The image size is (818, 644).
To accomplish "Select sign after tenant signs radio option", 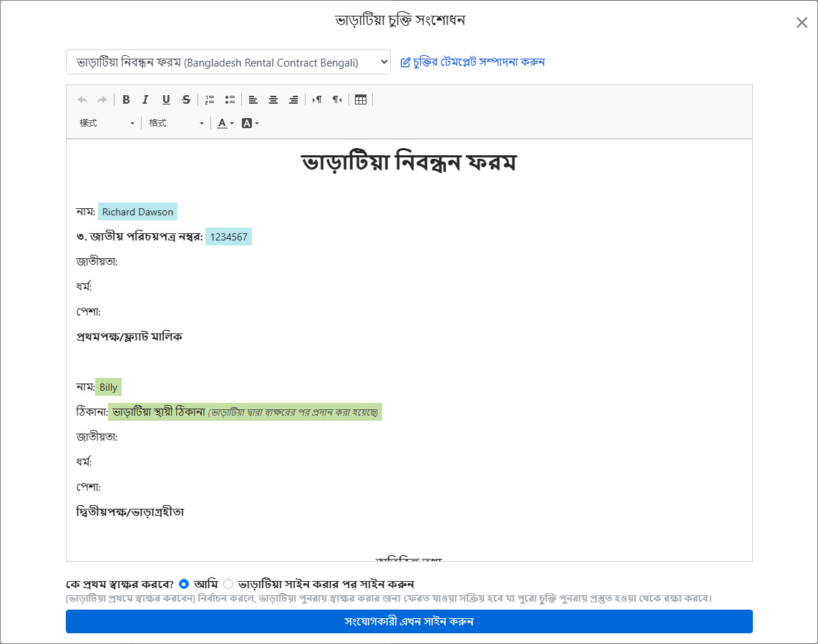I will (228, 584).
